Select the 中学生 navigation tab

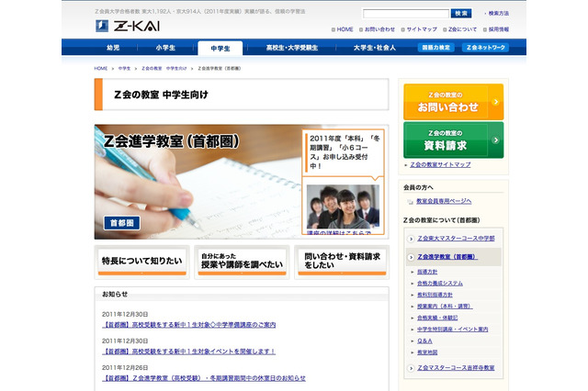pos(220,49)
